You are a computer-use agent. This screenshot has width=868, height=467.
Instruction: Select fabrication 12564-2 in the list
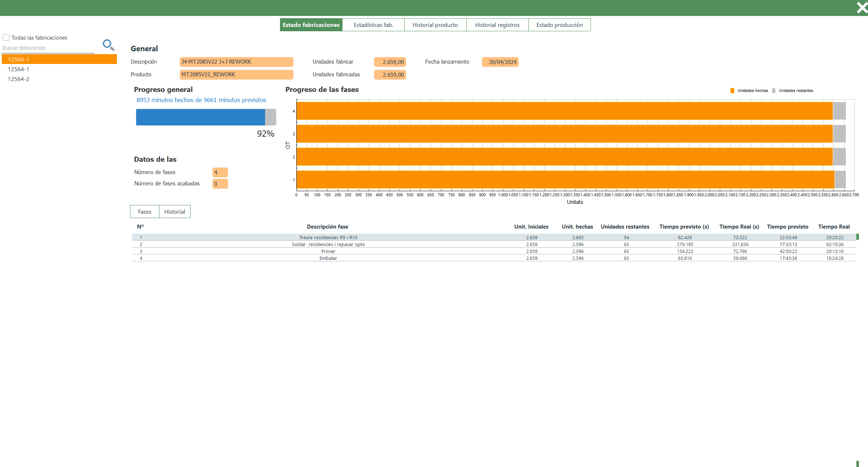[19, 79]
